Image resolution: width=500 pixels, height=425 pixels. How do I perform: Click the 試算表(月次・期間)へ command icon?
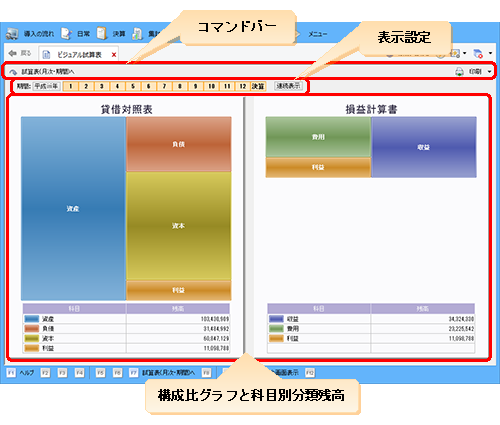13,72
